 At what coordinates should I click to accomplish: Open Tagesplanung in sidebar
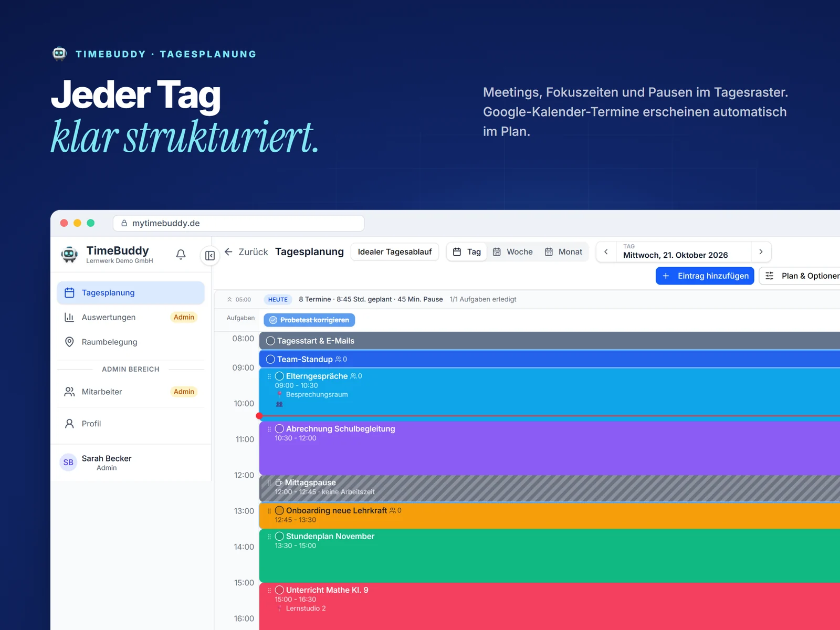coord(131,293)
